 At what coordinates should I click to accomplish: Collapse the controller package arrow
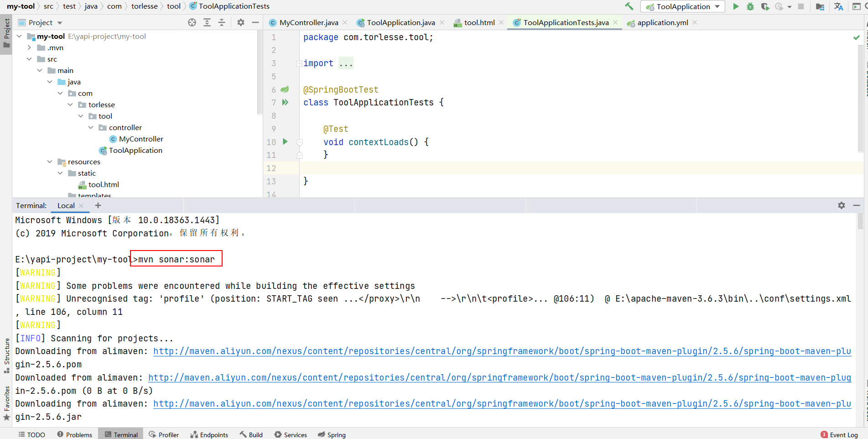[91, 127]
